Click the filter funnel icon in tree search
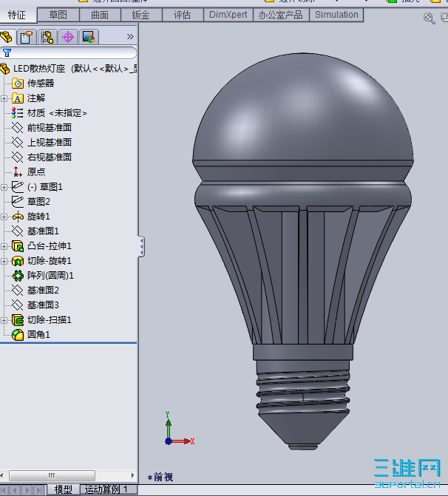Viewport: 448px width, 496px height. 7,52
